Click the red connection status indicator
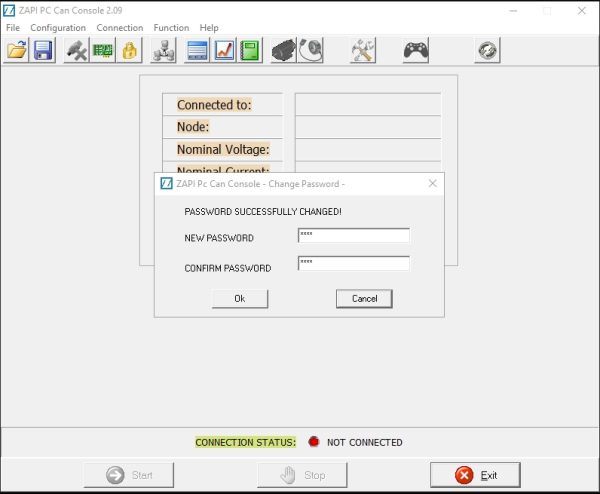This screenshot has width=600, height=494. pos(313,442)
